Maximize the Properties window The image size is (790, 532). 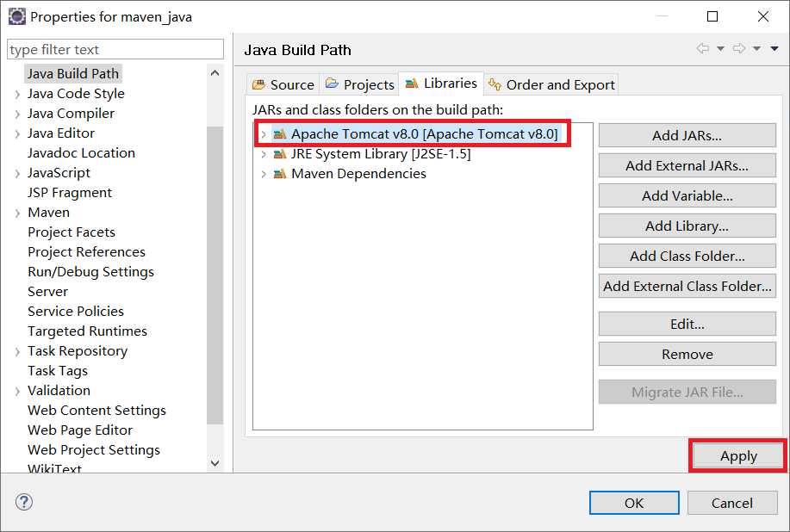coord(712,16)
